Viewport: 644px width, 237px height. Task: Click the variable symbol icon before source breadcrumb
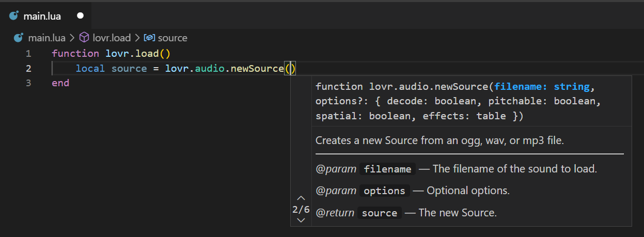tap(150, 38)
